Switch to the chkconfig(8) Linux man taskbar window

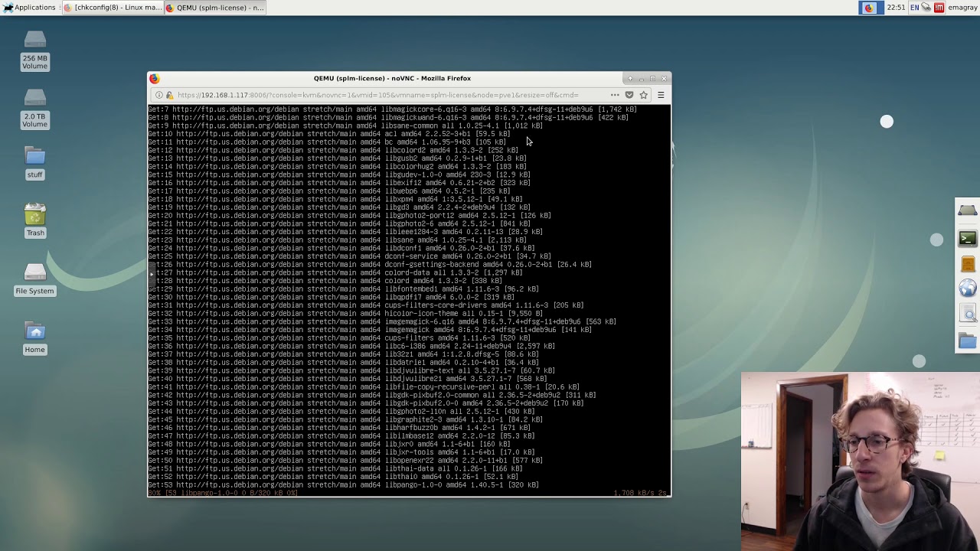112,7
